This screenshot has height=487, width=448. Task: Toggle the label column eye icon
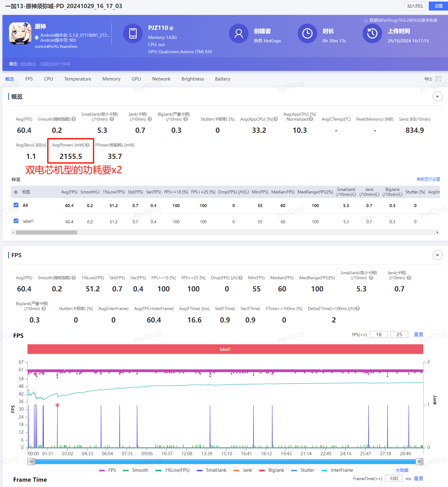click(x=16, y=192)
